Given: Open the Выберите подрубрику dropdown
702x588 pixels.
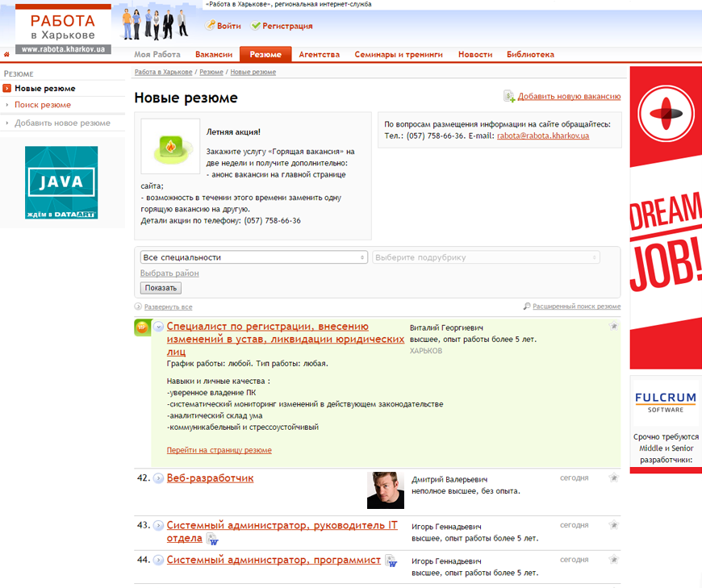Looking at the screenshot, I should (486, 257).
